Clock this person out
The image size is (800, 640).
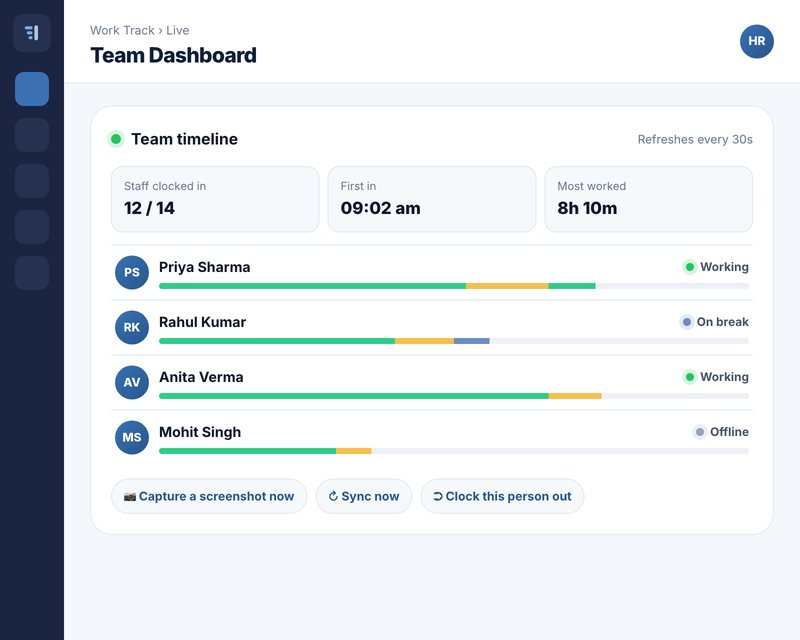point(503,496)
